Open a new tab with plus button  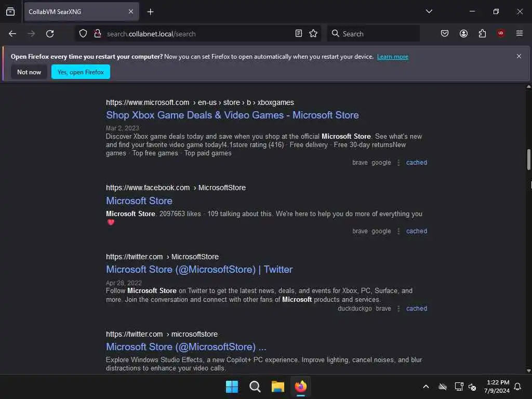[150, 12]
